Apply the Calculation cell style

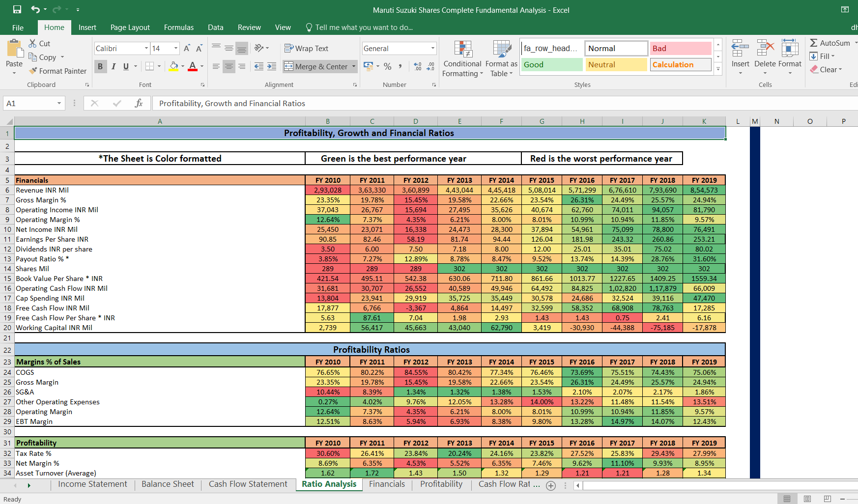(x=681, y=64)
